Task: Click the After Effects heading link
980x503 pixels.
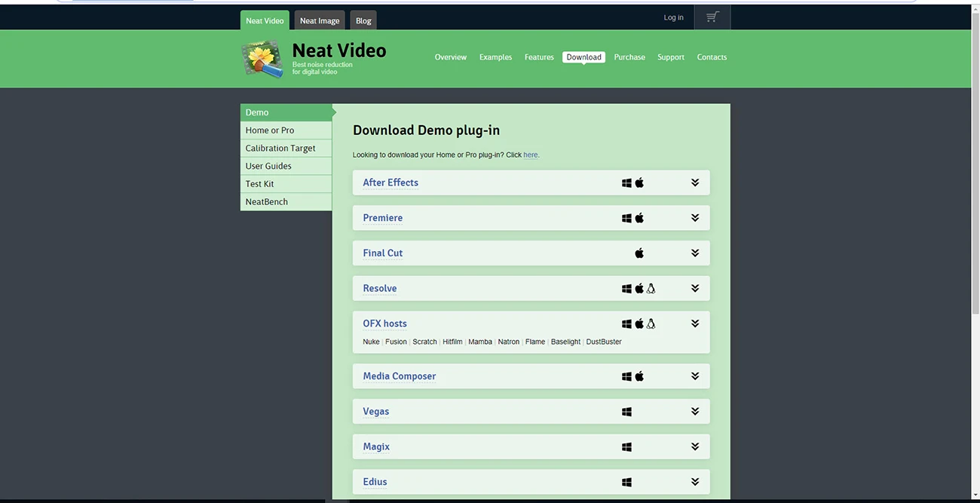Action: 390,182
